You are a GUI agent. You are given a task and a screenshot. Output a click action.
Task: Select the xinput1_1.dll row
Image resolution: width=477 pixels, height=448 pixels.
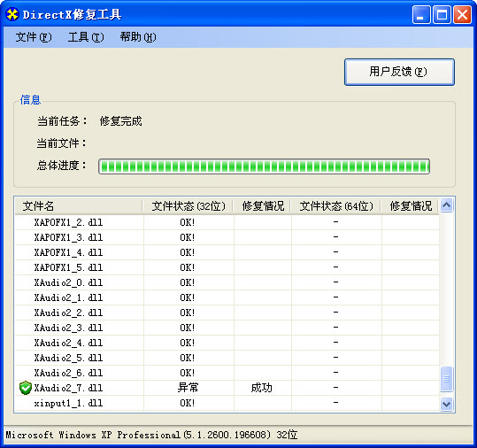point(227,403)
